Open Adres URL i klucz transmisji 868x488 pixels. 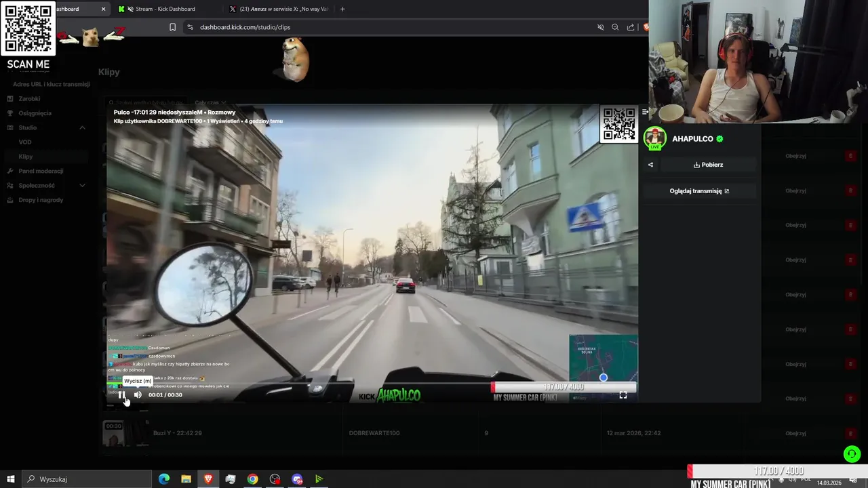(52, 84)
